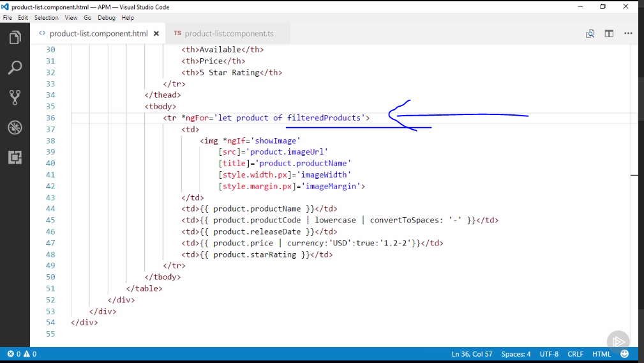The image size is (644, 363).
Task: Click the Open Preview icon in editor toolbar
Action: point(590,34)
